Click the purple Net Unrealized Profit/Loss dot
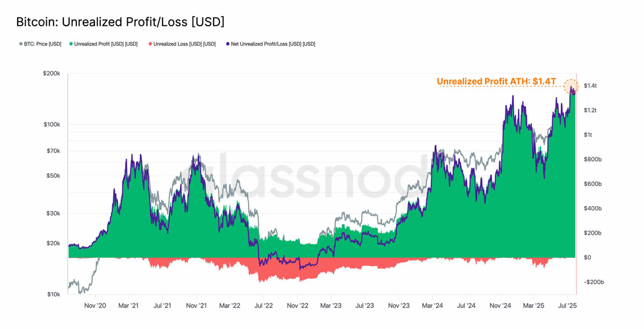The height and width of the screenshot is (329, 644). point(228,44)
